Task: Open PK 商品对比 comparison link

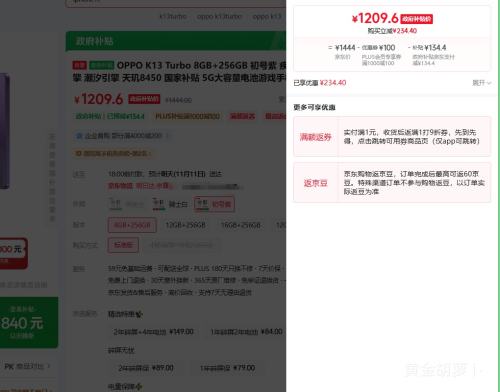Action: tap(27, 366)
